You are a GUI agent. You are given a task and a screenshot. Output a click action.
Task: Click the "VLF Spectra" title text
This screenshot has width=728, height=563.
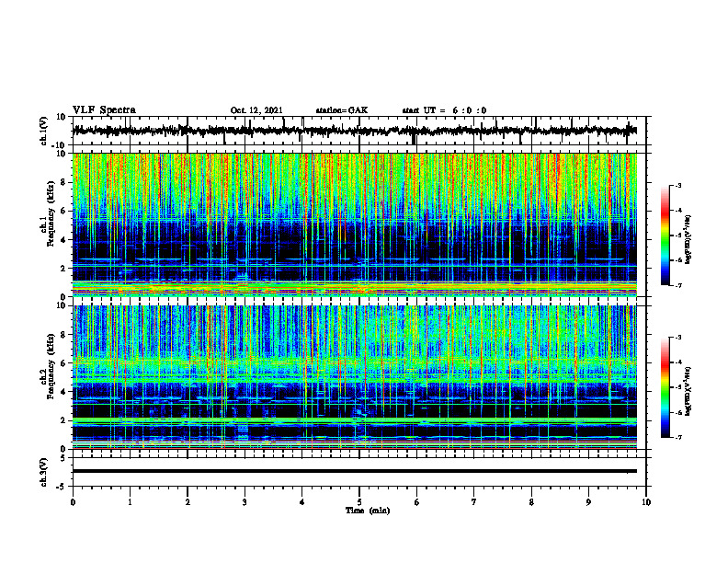[x=104, y=109]
